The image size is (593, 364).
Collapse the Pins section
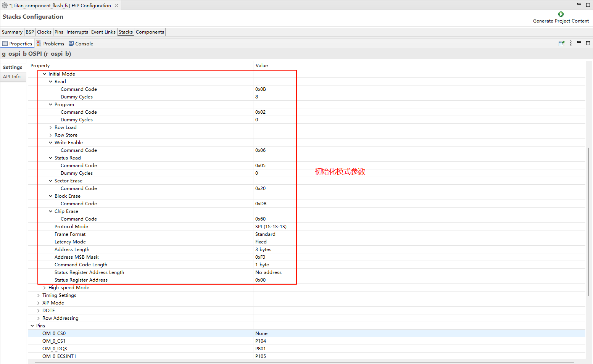pos(32,326)
